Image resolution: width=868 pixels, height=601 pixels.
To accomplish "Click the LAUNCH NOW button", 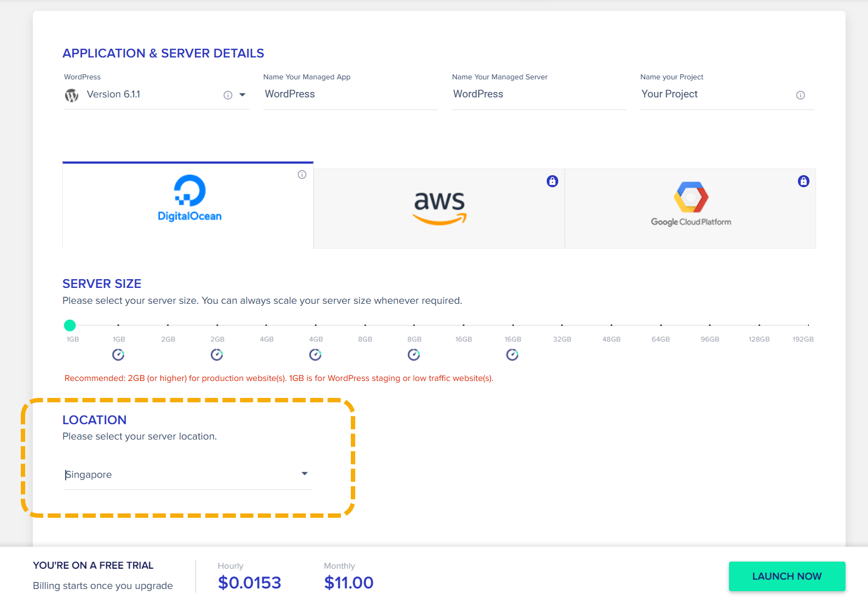I will point(787,576).
